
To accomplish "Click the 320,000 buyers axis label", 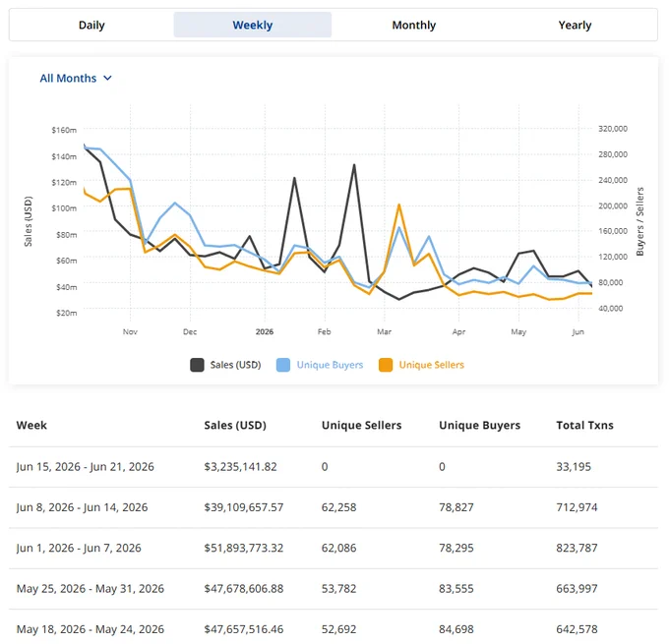I will point(613,129).
